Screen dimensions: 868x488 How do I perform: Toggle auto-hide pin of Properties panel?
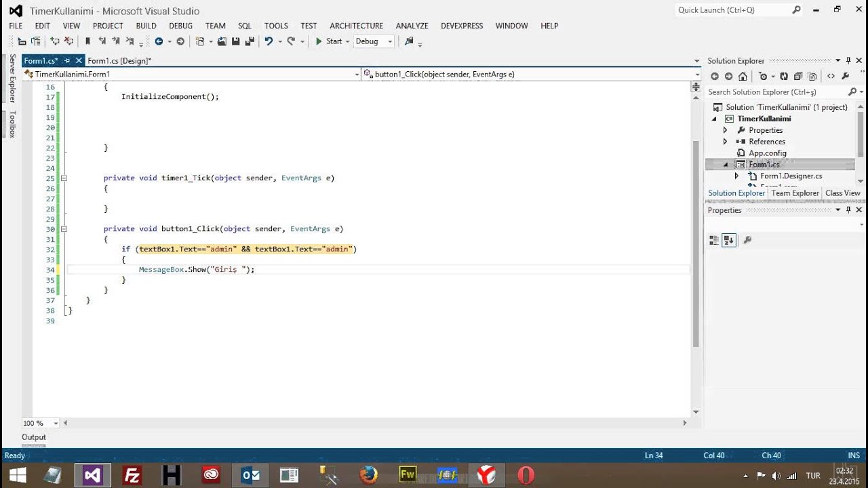coord(848,209)
